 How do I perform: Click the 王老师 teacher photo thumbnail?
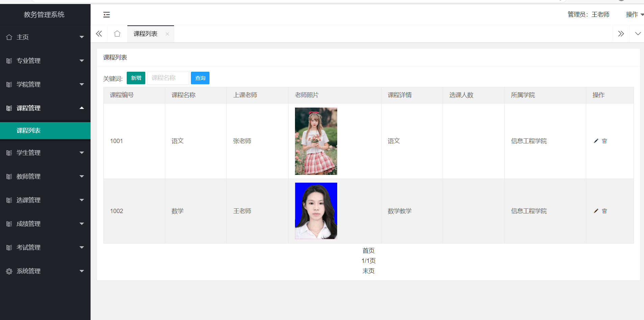pos(316,211)
